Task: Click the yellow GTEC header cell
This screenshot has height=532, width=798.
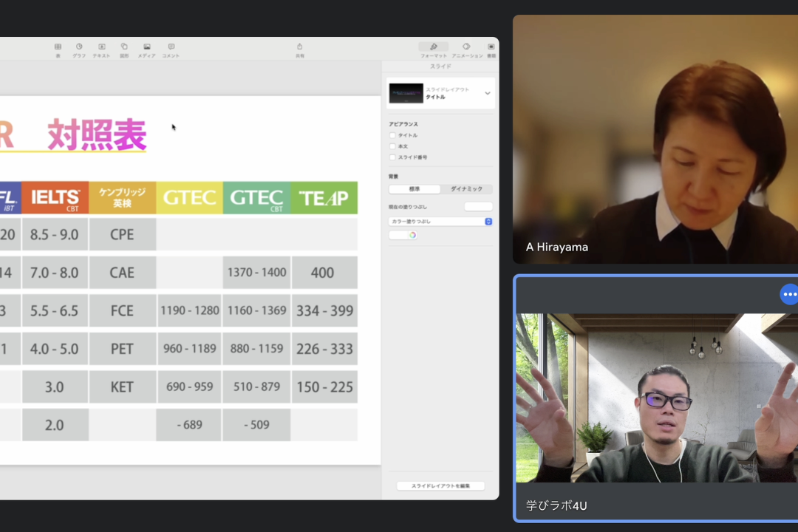Action: click(189, 197)
